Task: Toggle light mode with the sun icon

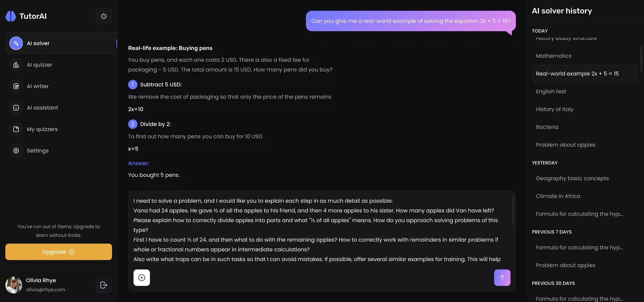Action: pyautogui.click(x=103, y=16)
